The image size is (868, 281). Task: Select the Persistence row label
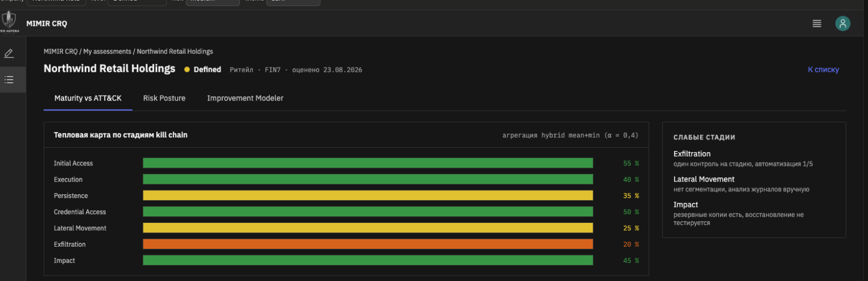71,196
